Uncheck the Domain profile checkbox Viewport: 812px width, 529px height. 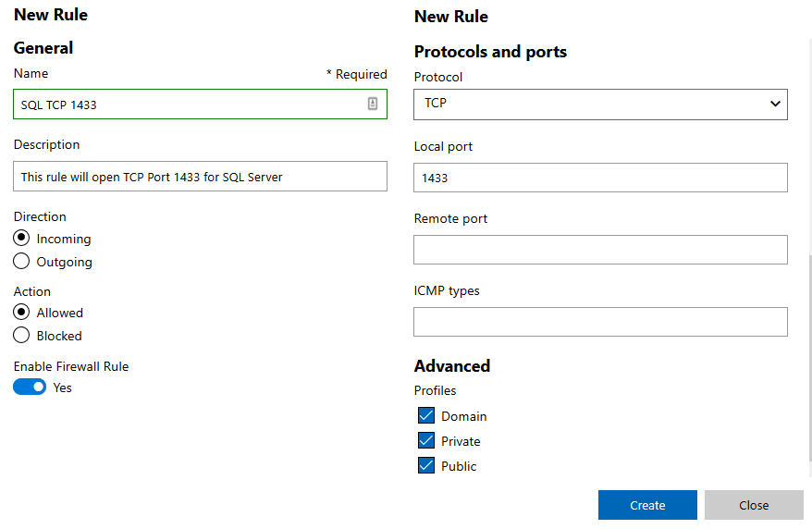pyautogui.click(x=426, y=415)
